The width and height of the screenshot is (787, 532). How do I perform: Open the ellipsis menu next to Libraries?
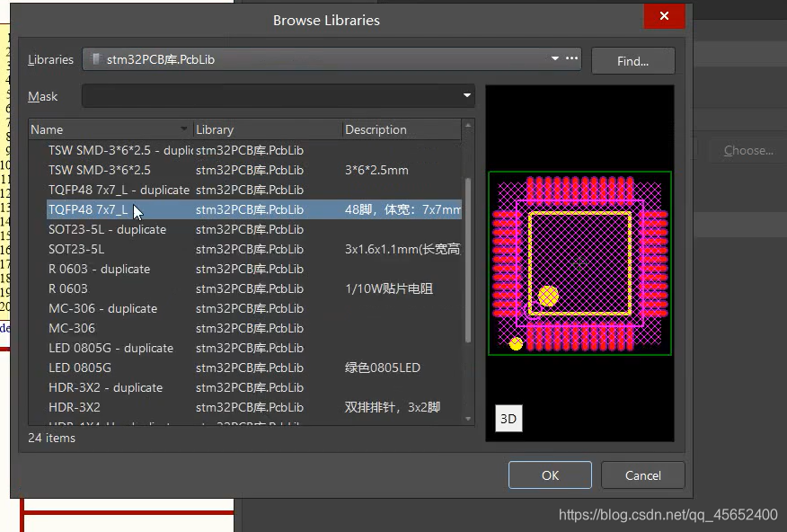pos(571,59)
